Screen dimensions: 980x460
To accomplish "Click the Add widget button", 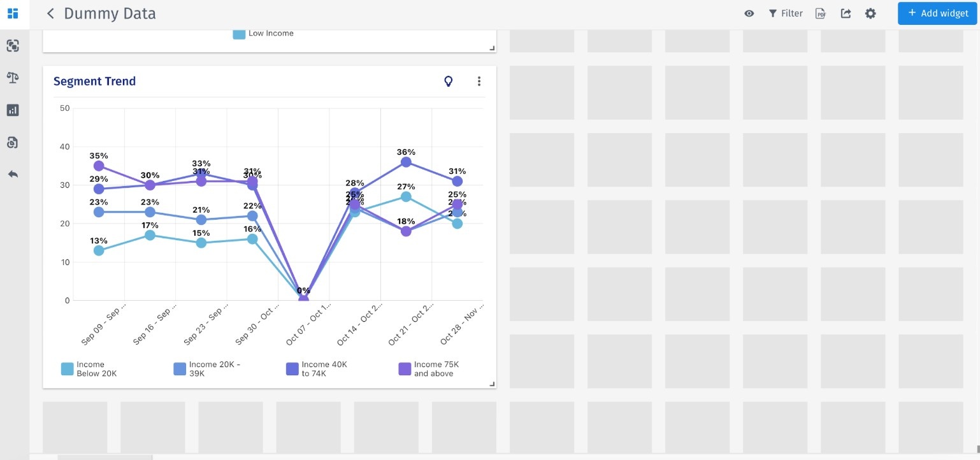I will click(938, 13).
